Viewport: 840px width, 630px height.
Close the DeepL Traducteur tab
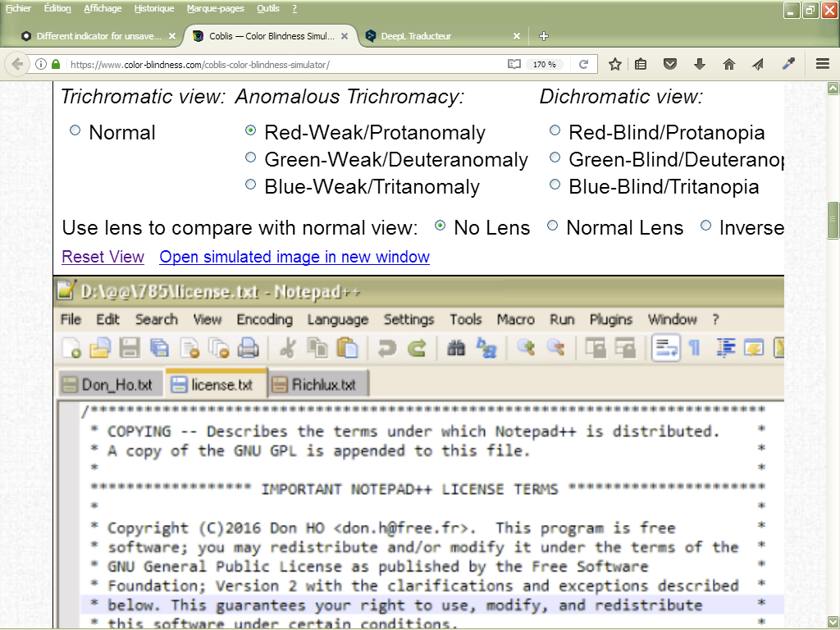517,36
